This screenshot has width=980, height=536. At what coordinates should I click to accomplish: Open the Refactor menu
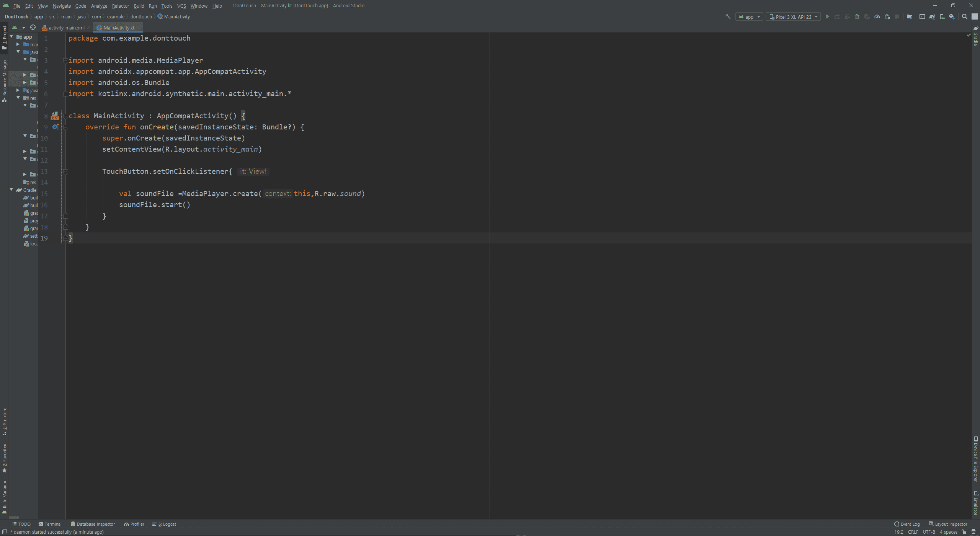(120, 6)
